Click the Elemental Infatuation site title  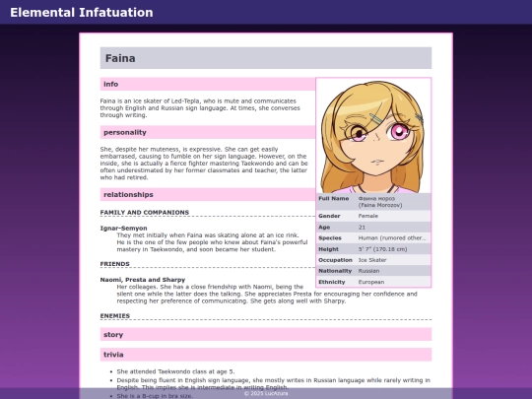coord(82,13)
